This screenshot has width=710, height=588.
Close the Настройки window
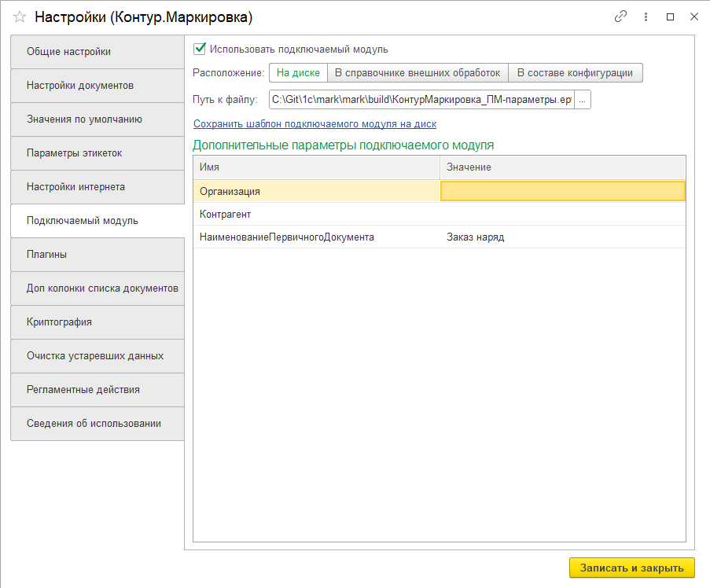694,17
